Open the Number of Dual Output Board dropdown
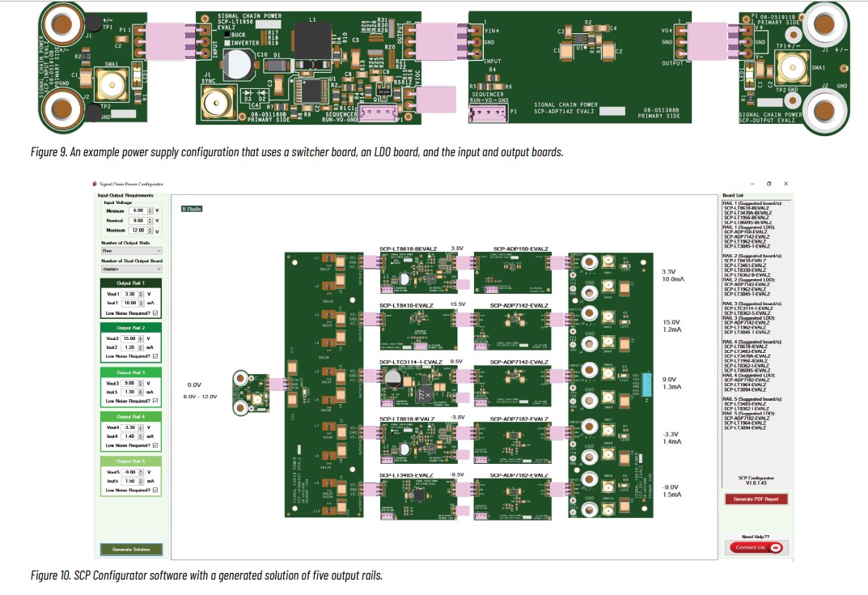 click(x=131, y=270)
